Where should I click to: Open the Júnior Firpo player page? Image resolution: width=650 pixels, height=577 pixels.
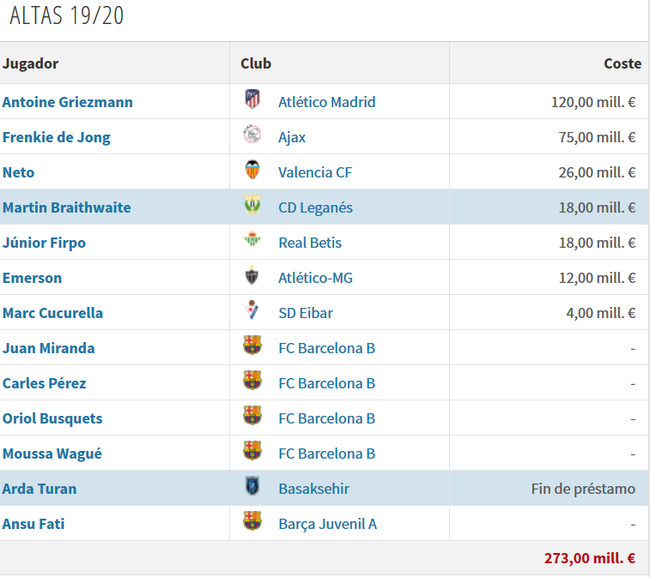pyautogui.click(x=44, y=242)
